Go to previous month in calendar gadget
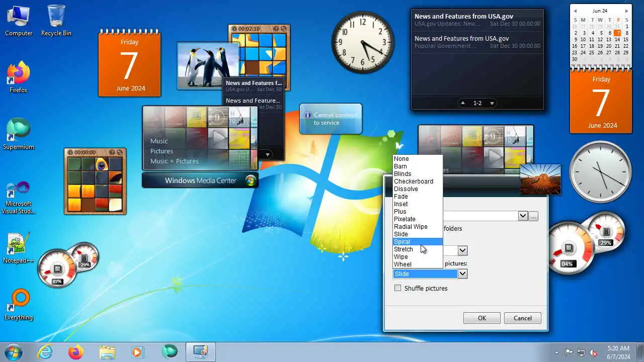Image resolution: width=644 pixels, height=362 pixels. (575, 11)
